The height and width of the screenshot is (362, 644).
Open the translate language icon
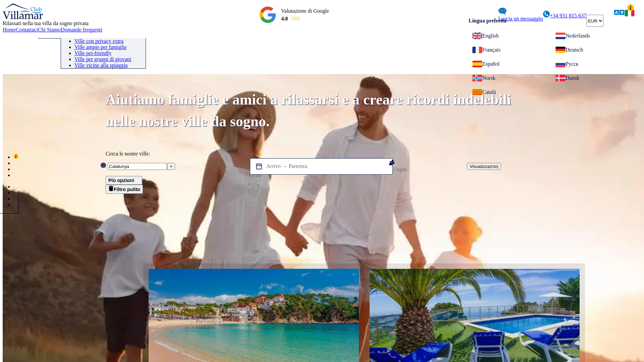click(619, 12)
